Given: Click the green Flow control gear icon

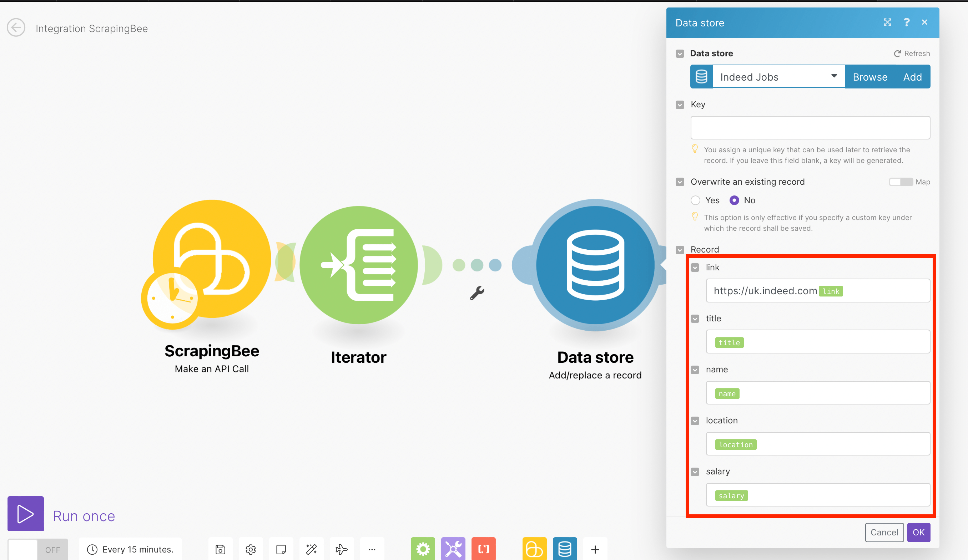Looking at the screenshot, I should [423, 549].
